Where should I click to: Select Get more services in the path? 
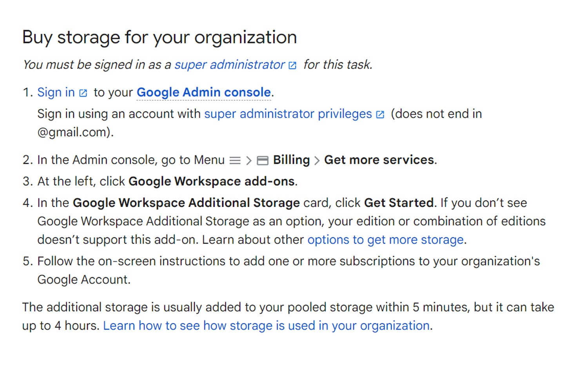[x=378, y=160]
